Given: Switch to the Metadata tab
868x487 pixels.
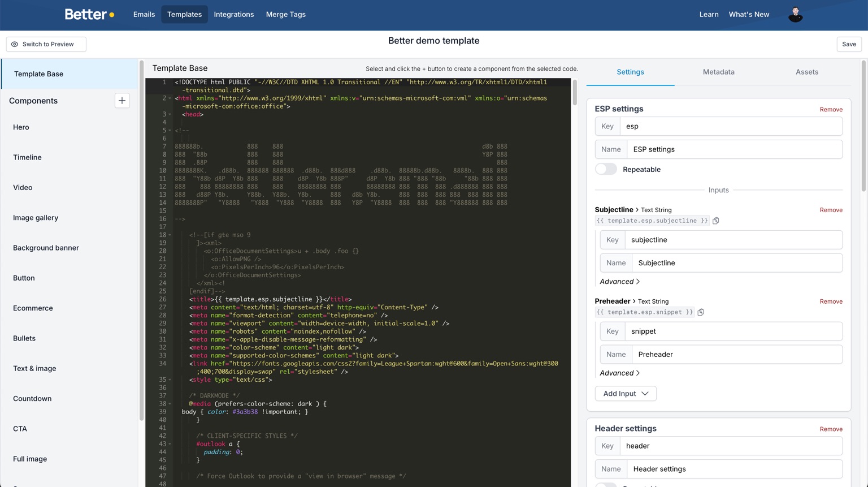Looking at the screenshot, I should pos(718,72).
